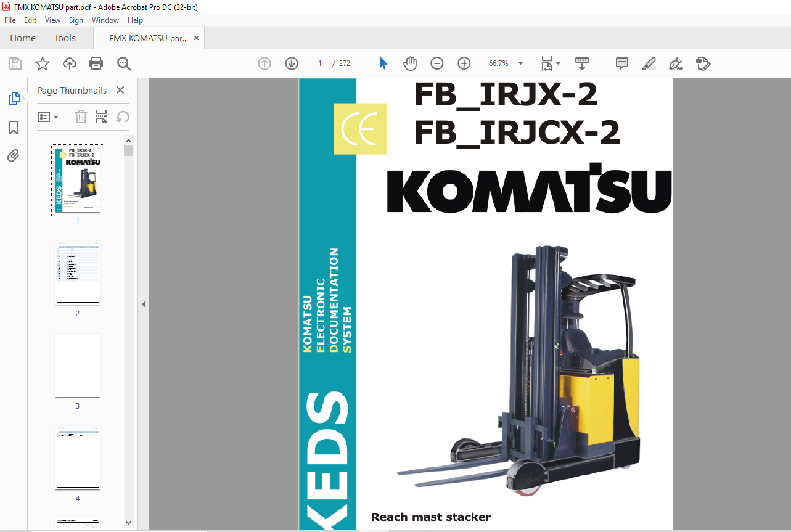
Task: Open the Bookmarks sidebar panel
Action: 14,128
